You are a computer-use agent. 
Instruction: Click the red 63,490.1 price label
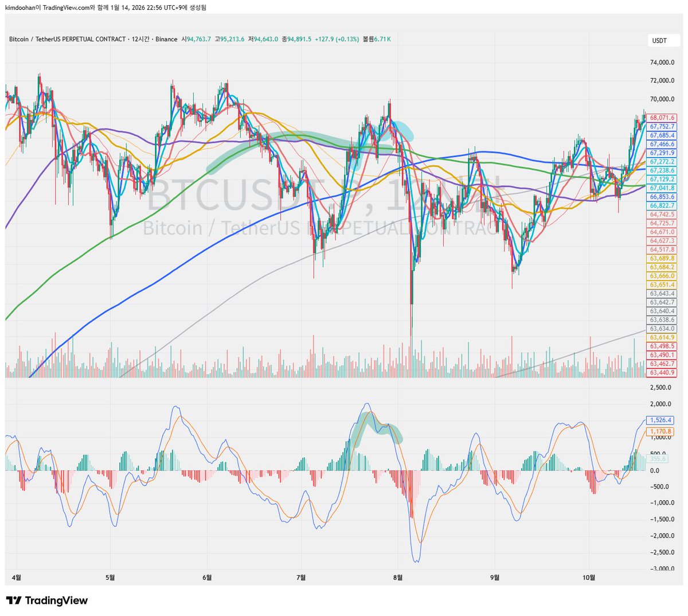[662, 355]
